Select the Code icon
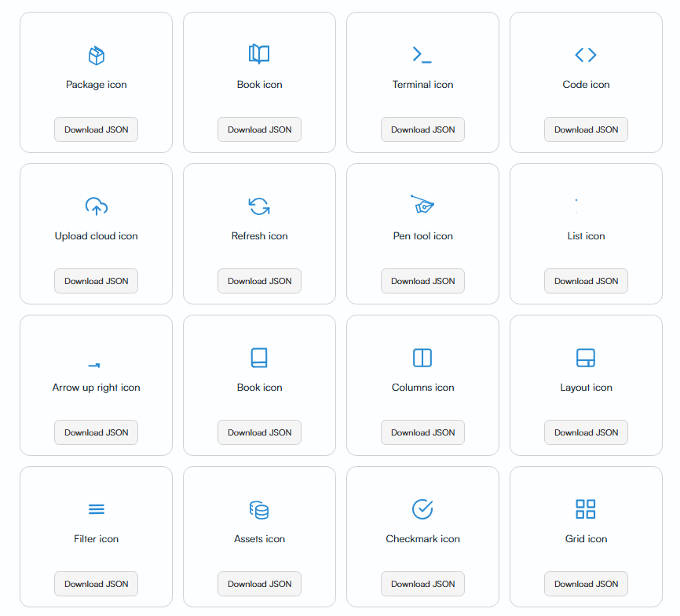This screenshot has width=680, height=616. (x=586, y=55)
